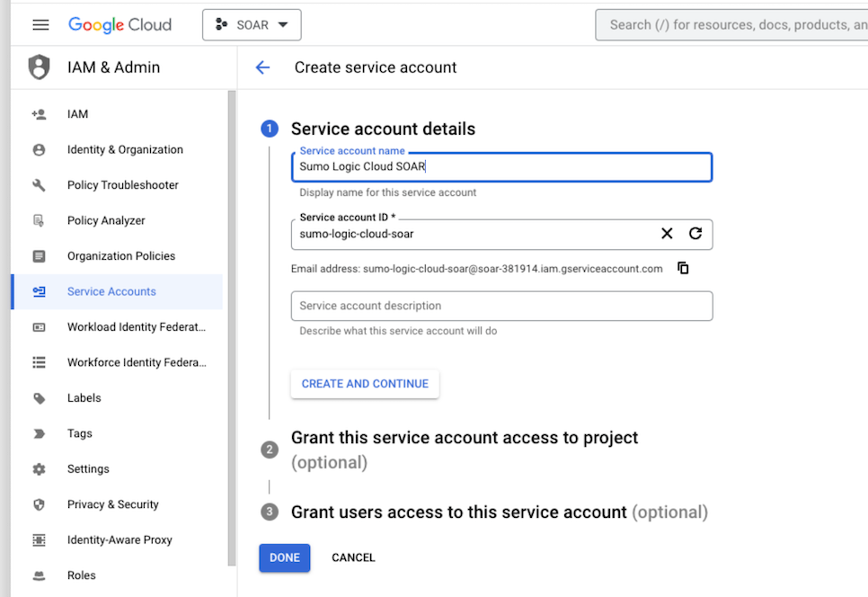Screen dimensions: 868x597
Task: Open the Settings page in the sidebar
Action: [88, 468]
